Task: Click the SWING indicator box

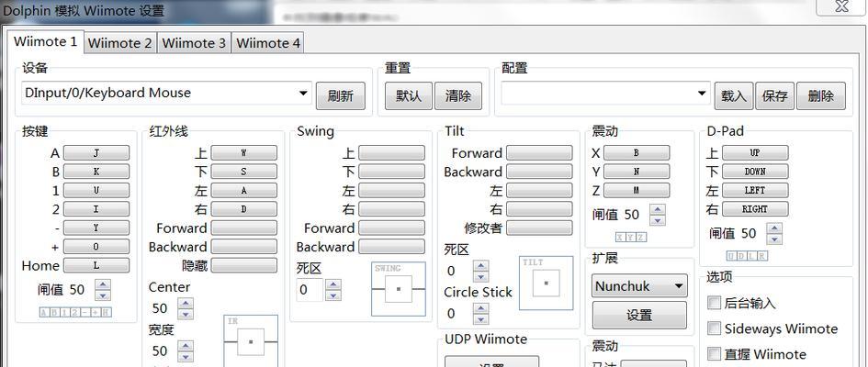Action: click(399, 288)
